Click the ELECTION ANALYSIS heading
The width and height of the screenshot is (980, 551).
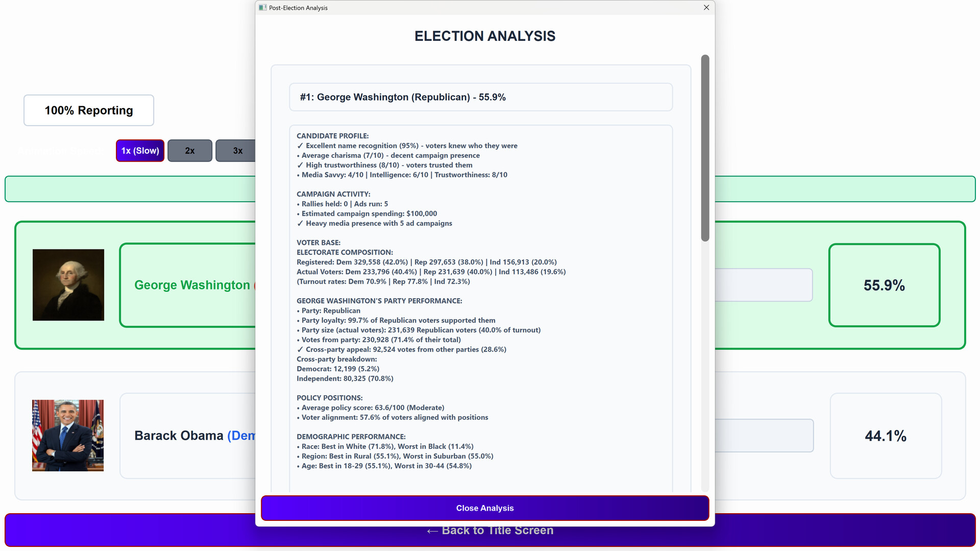(484, 36)
